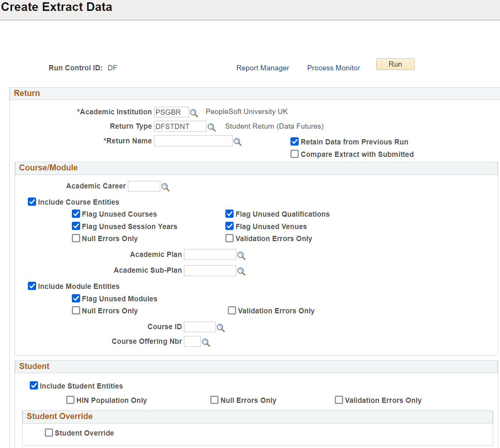Open Course ID lookup magnifier
The height and width of the screenshot is (448, 500).
221,328
